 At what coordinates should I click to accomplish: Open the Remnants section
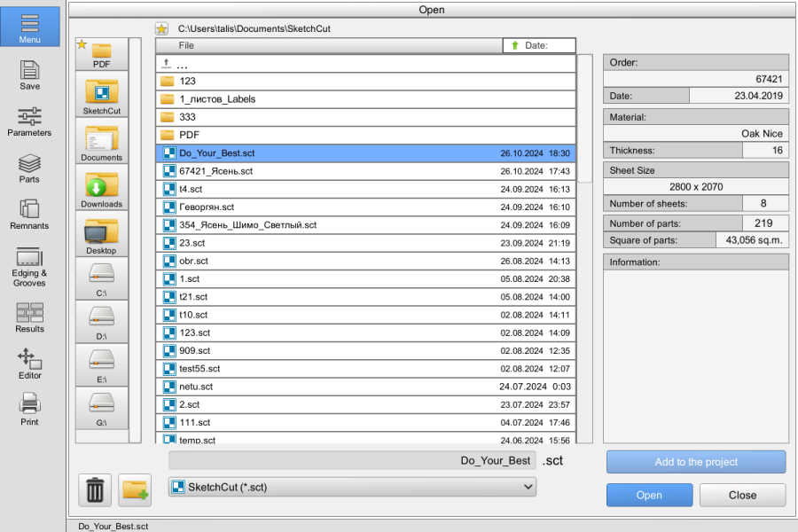(29, 215)
